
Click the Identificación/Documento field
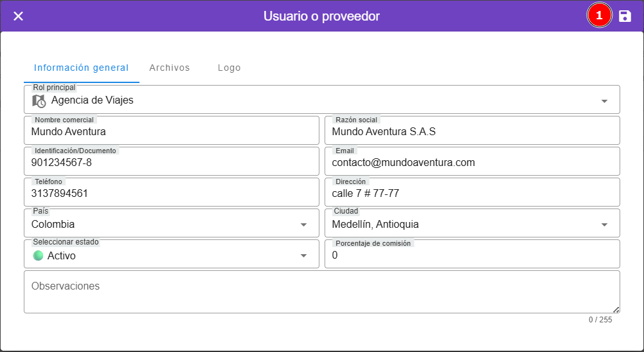click(x=171, y=163)
